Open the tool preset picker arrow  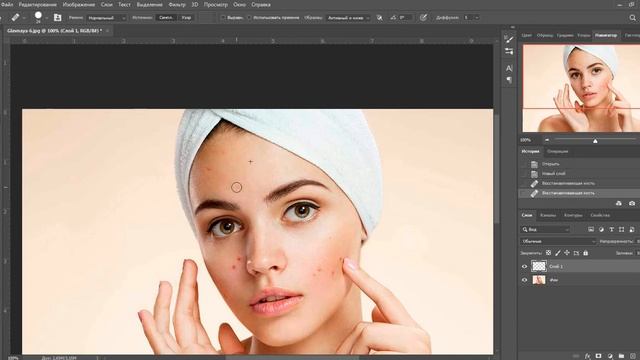click(24, 18)
